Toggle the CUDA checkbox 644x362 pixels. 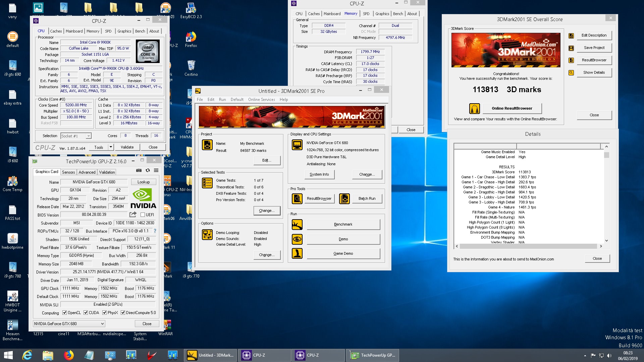coord(86,313)
